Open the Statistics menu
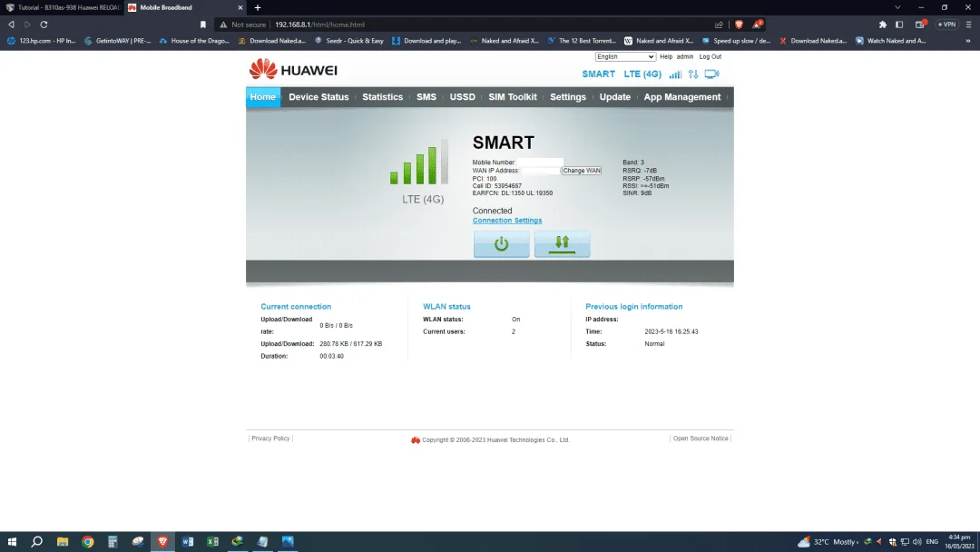Viewport: 980px width, 552px height. 383,97
